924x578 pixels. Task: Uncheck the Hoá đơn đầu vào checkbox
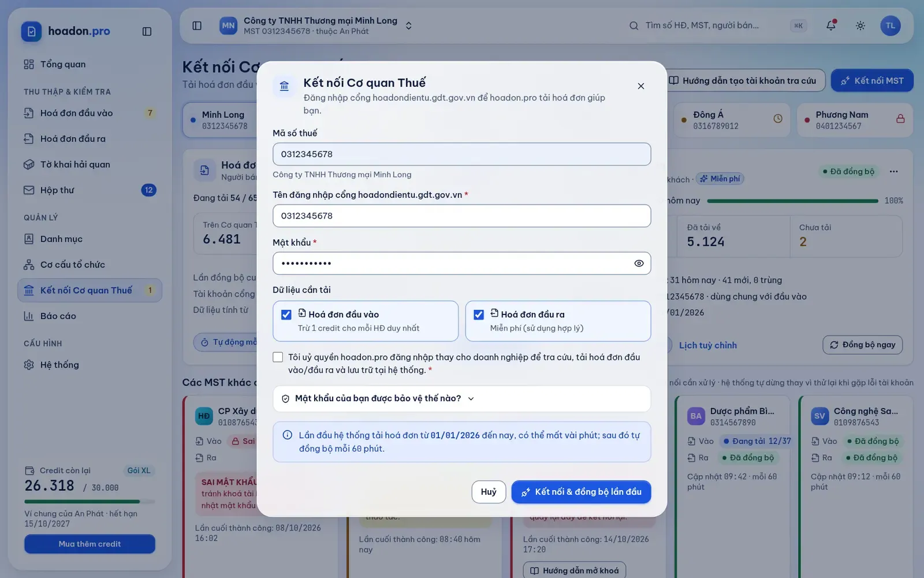click(x=286, y=314)
